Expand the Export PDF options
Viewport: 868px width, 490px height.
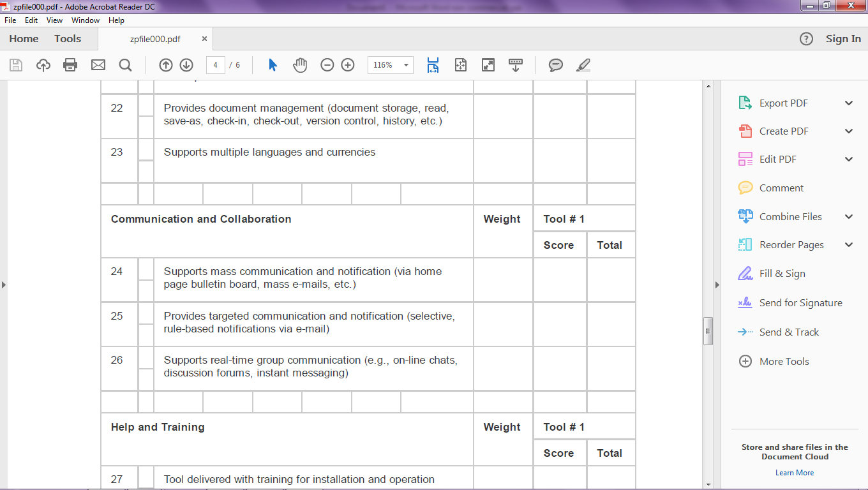(848, 102)
